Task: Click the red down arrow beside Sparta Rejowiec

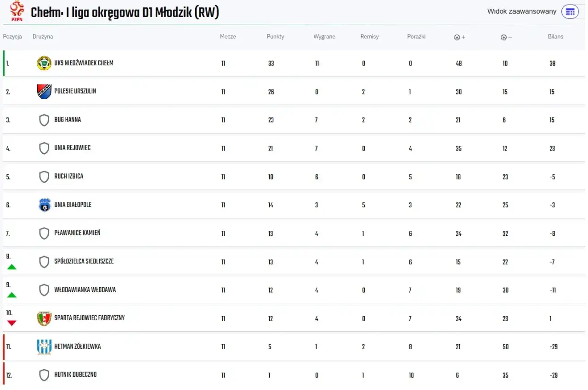Action: click(x=11, y=323)
